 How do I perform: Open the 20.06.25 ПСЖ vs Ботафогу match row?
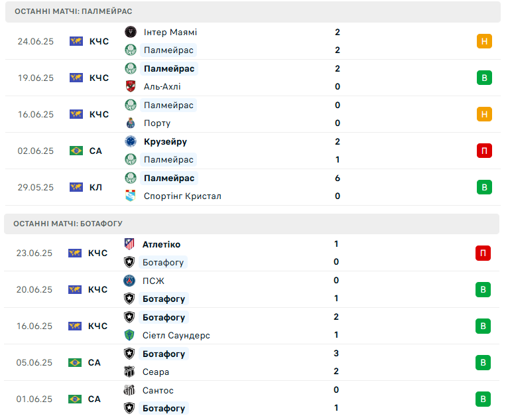pos(252,289)
